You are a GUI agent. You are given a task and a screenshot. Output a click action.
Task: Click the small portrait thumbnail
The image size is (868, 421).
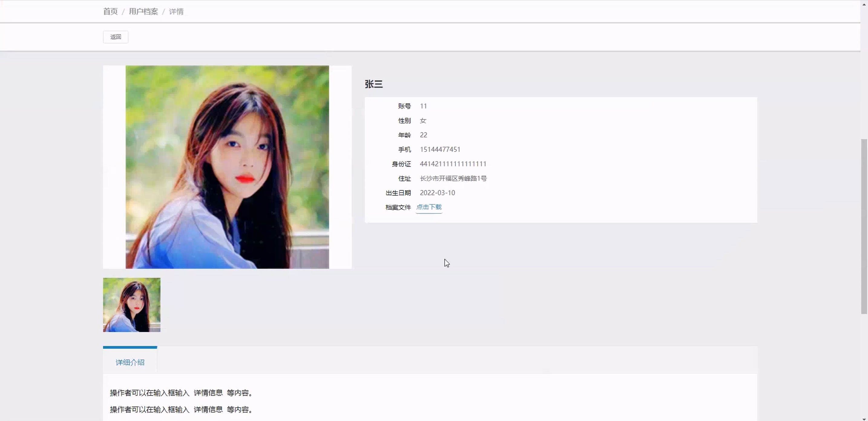pyautogui.click(x=132, y=305)
